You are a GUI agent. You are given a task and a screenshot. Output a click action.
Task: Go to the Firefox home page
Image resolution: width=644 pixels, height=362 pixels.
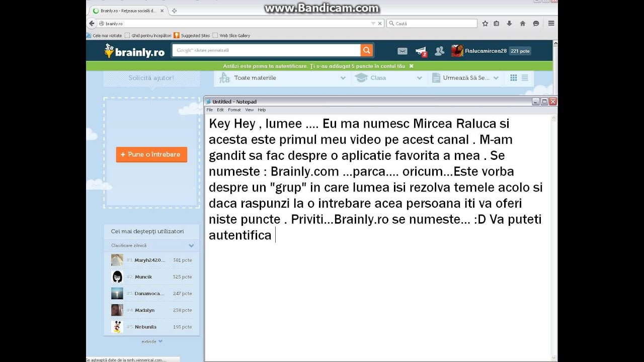point(522,24)
